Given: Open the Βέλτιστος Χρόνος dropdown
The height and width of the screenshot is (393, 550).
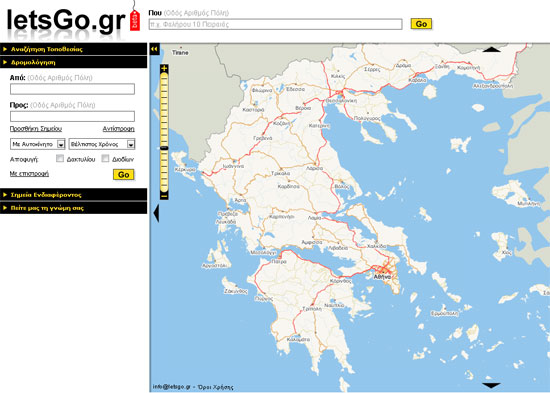Looking at the screenshot, I should pyautogui.click(x=102, y=144).
